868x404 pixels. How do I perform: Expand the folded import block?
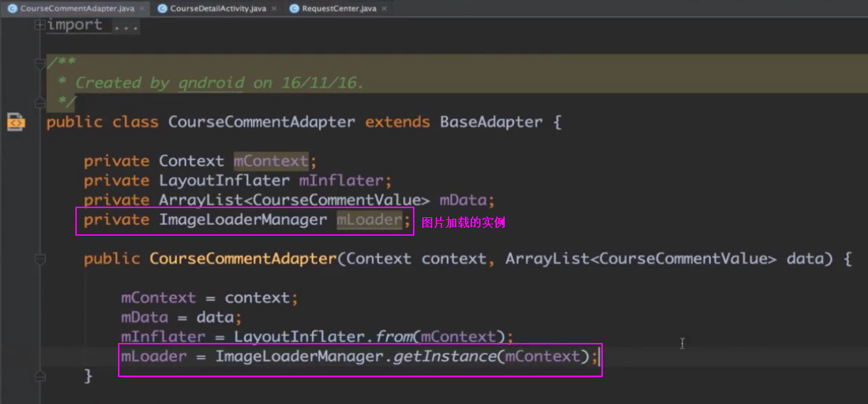[x=40, y=25]
